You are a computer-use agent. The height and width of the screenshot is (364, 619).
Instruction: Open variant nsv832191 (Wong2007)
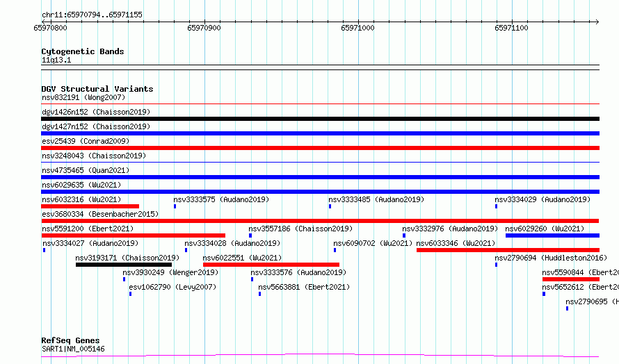pos(83,97)
